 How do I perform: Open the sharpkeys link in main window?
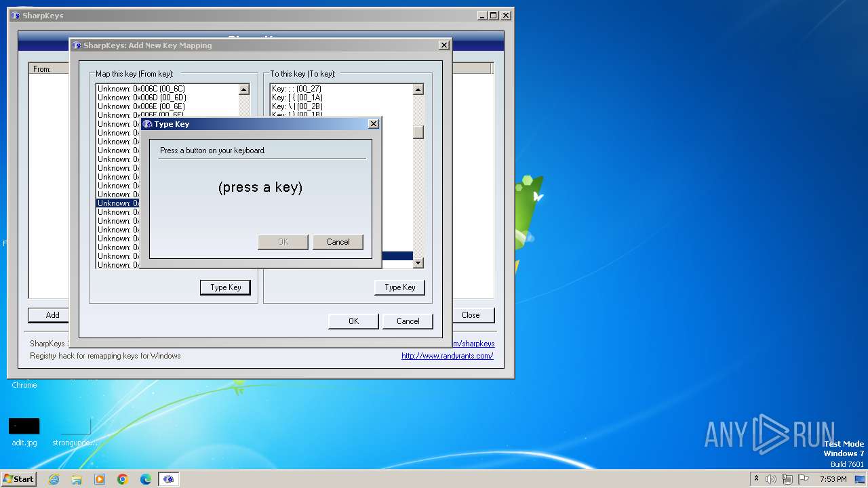tap(473, 344)
